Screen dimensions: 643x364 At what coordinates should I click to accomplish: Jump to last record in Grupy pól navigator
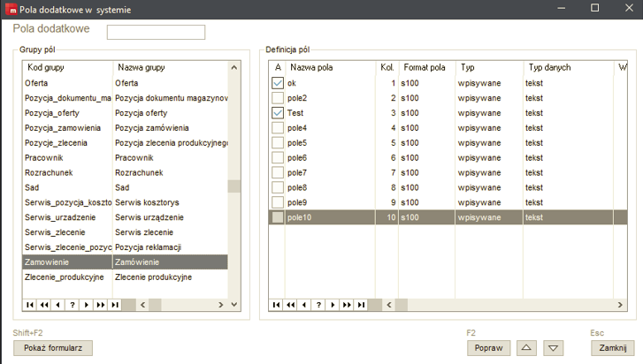[x=113, y=304]
